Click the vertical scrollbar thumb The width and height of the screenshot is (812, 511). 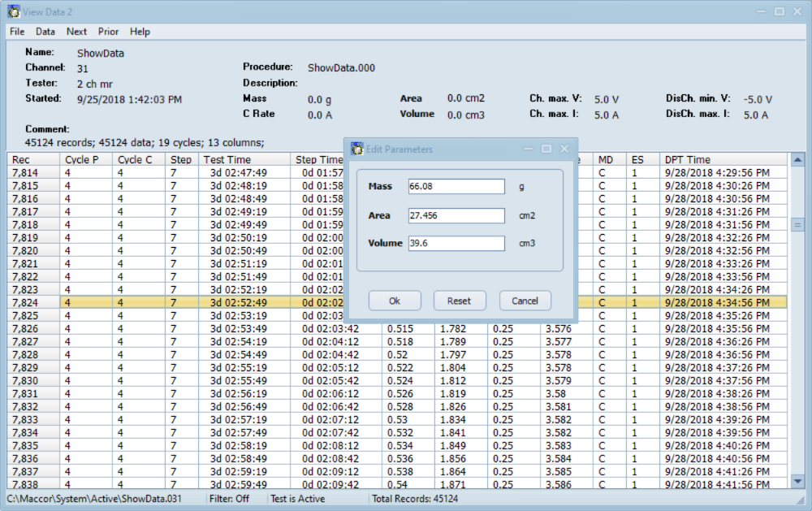pyautogui.click(x=797, y=225)
